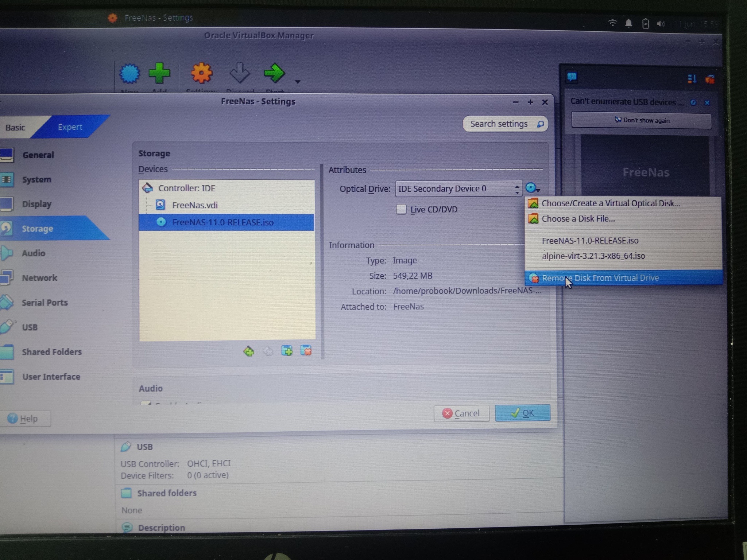The image size is (747, 560).
Task: Click the New machine toolbar icon
Action: tap(129, 73)
